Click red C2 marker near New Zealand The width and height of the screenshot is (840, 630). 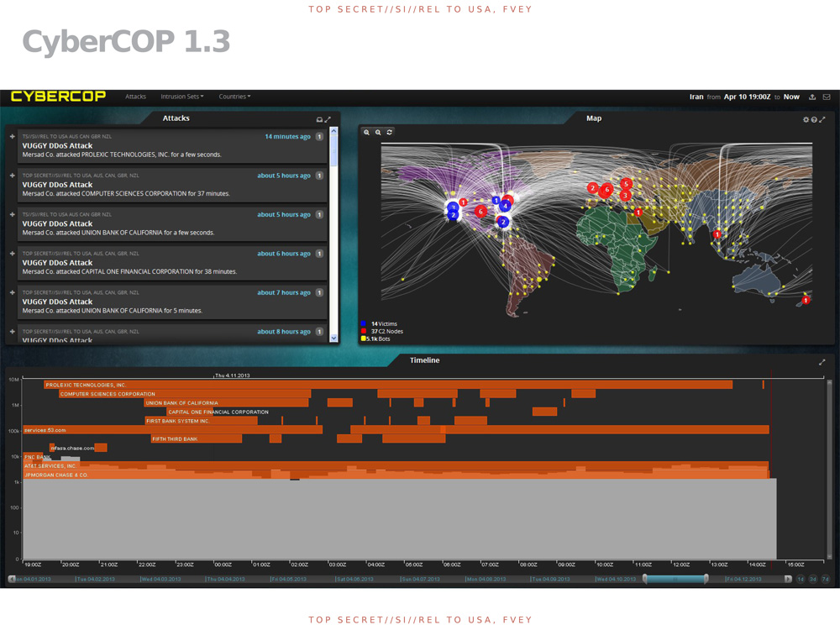click(806, 301)
